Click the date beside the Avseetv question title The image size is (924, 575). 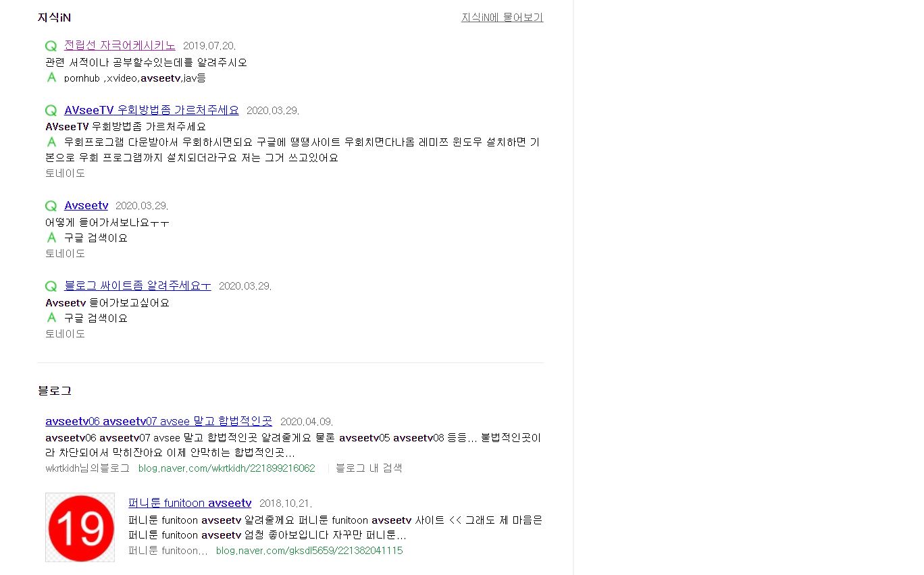[142, 206]
